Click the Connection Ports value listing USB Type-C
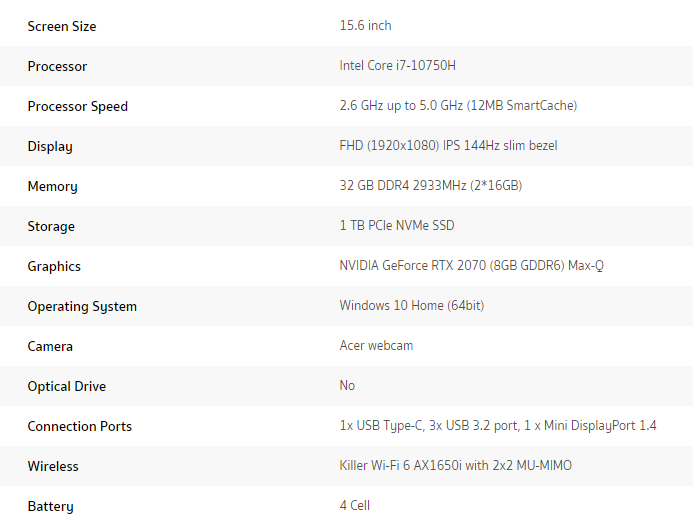This screenshot has width=693, height=519. [x=498, y=425]
